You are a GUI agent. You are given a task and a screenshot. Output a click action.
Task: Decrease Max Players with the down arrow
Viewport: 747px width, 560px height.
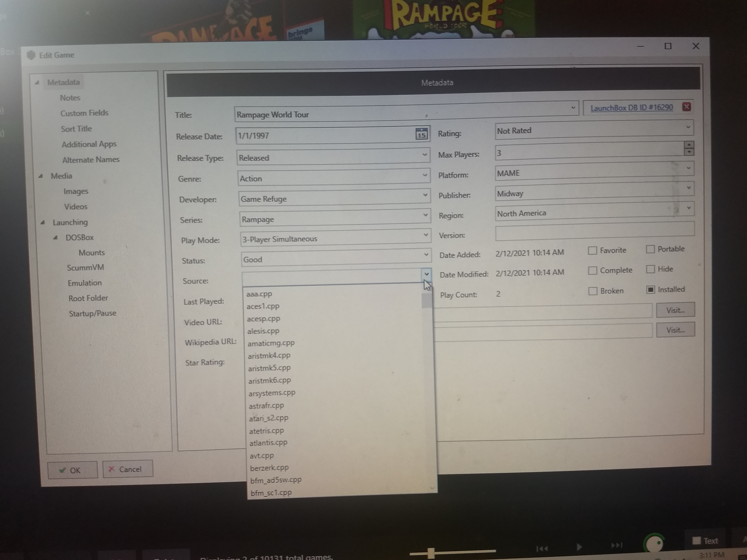pos(689,152)
